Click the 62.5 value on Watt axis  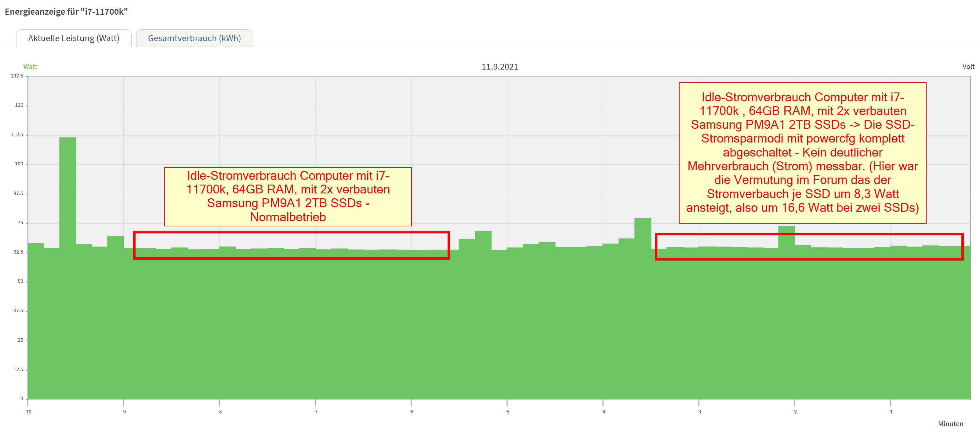(x=18, y=252)
